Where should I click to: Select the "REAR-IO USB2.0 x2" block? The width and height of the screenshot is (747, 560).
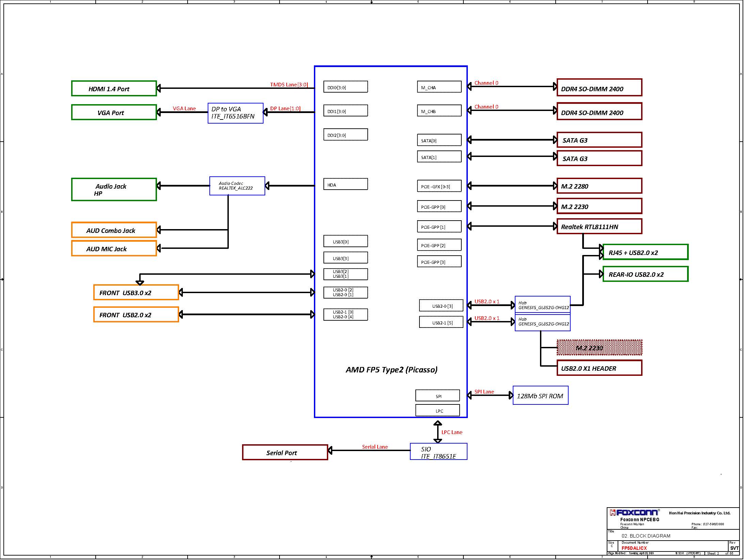point(646,274)
